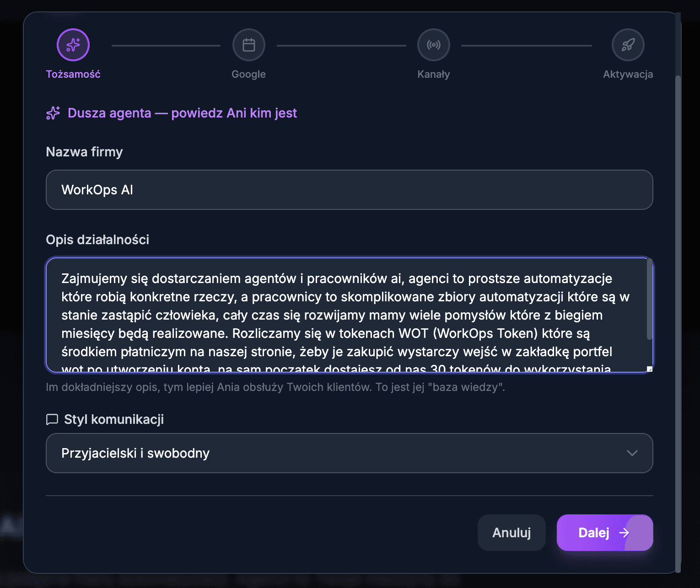Click the arrow icon inside the Dalej button

click(x=625, y=533)
